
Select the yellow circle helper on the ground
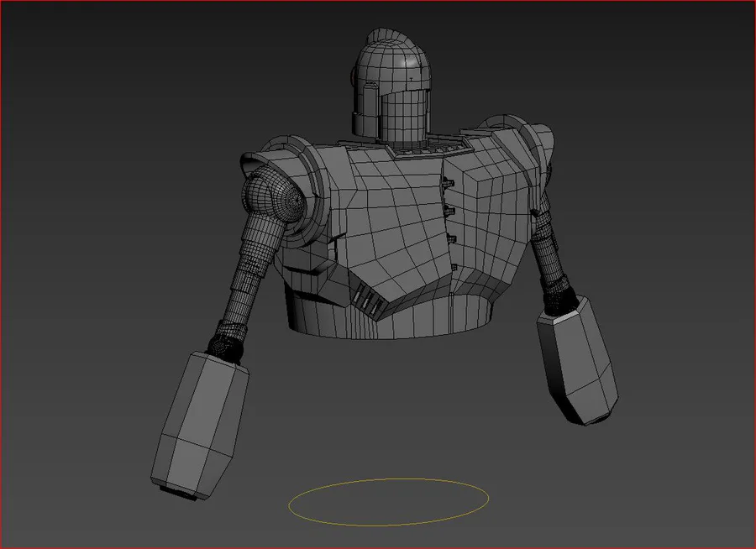tap(389, 502)
